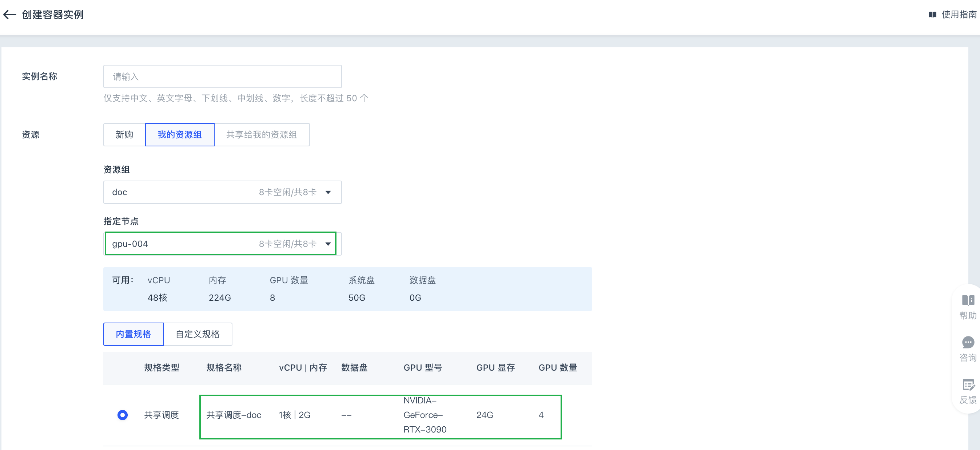Image resolution: width=980 pixels, height=450 pixels.
Task: Select the 共享给我的资源组 tab
Action: (x=262, y=135)
